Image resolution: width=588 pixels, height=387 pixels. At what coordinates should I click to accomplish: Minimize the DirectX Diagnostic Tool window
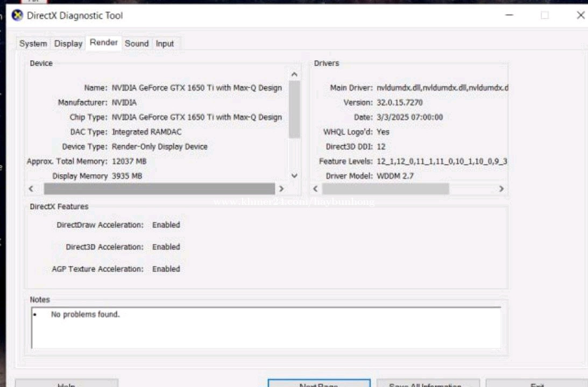point(509,15)
